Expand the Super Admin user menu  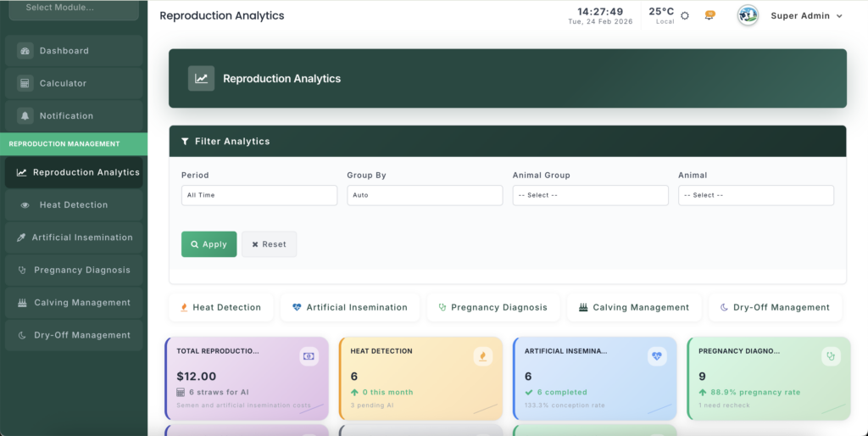[806, 15]
